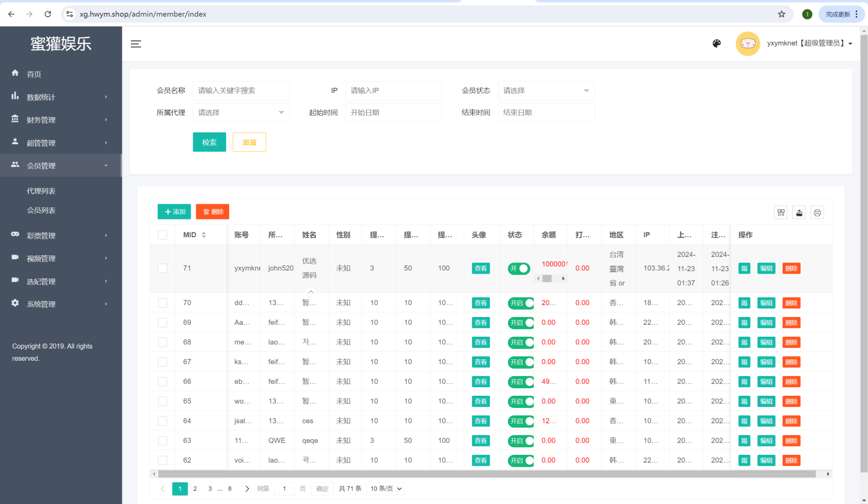
Task: Open 代理列表 in the sidebar
Action: point(41,191)
